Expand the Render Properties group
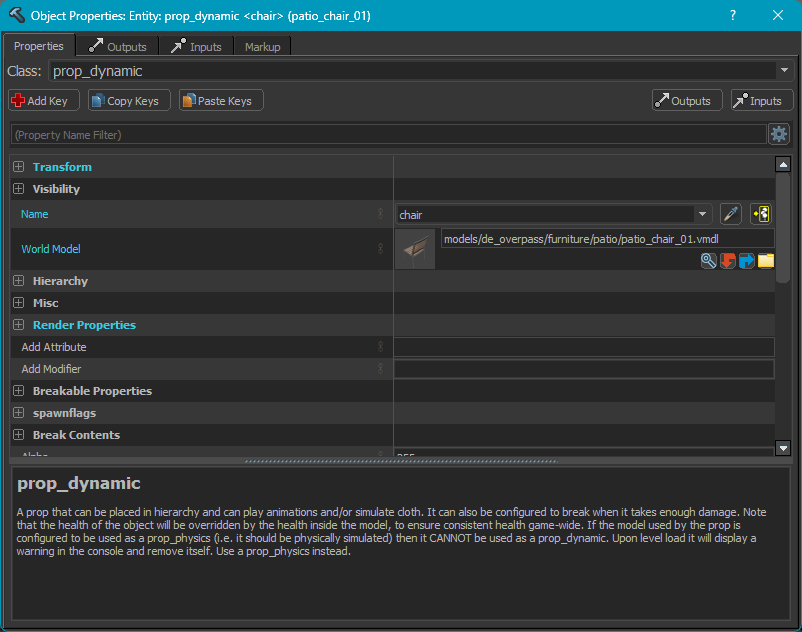This screenshot has width=802, height=632. click(x=19, y=325)
